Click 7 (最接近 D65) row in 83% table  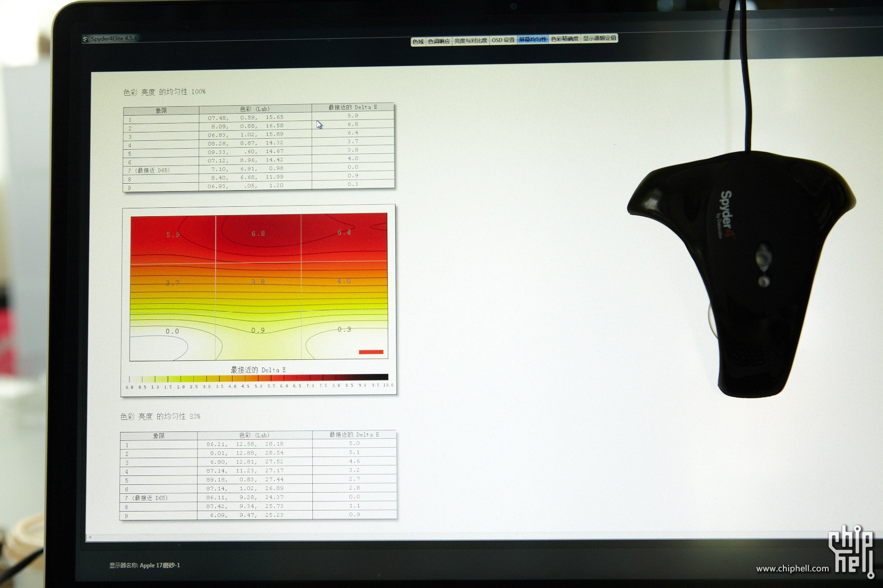point(258,497)
